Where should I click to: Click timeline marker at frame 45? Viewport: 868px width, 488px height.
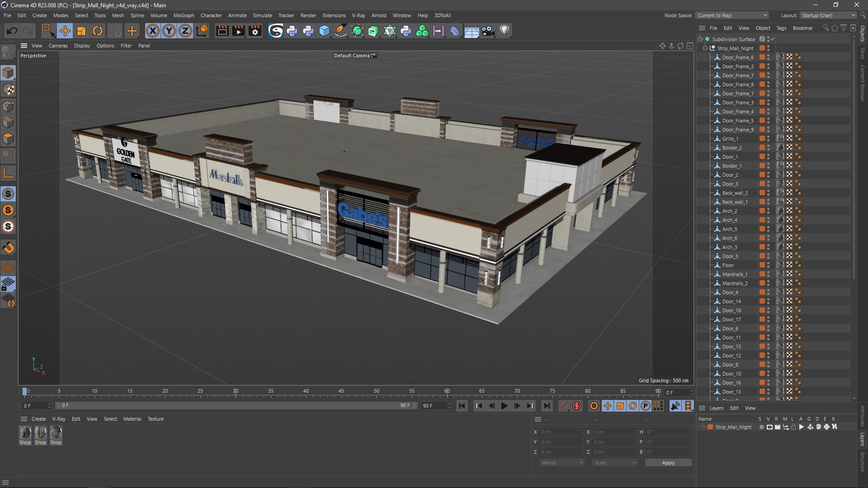[x=341, y=392]
